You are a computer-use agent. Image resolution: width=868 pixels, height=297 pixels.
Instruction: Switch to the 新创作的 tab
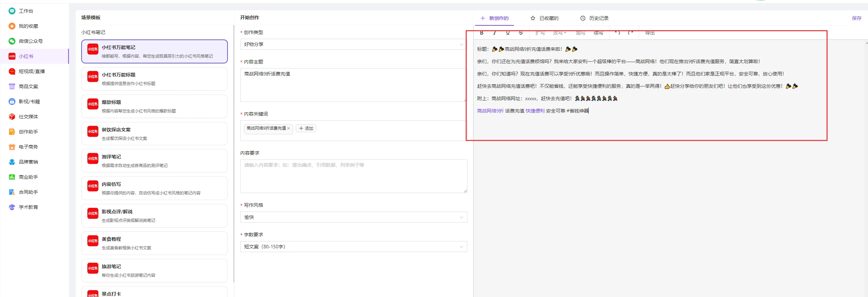(494, 18)
